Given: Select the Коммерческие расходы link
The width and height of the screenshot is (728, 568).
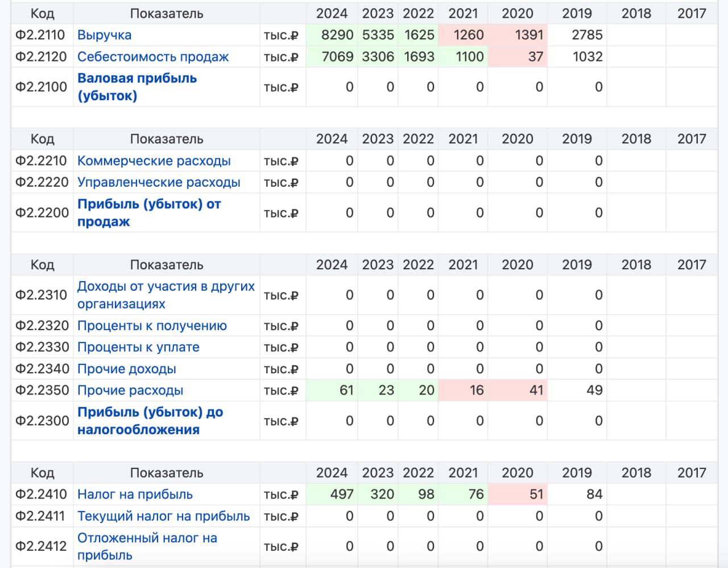Looking at the screenshot, I should 154,161.
